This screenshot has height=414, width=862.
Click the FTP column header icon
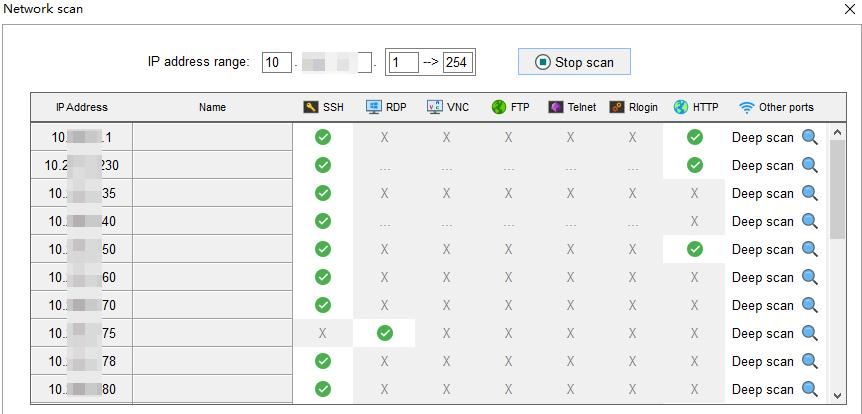pyautogui.click(x=499, y=107)
